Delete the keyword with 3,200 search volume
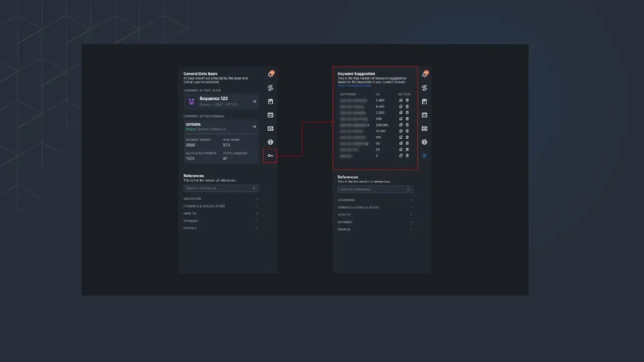Image resolution: width=644 pixels, height=362 pixels. coord(408,113)
